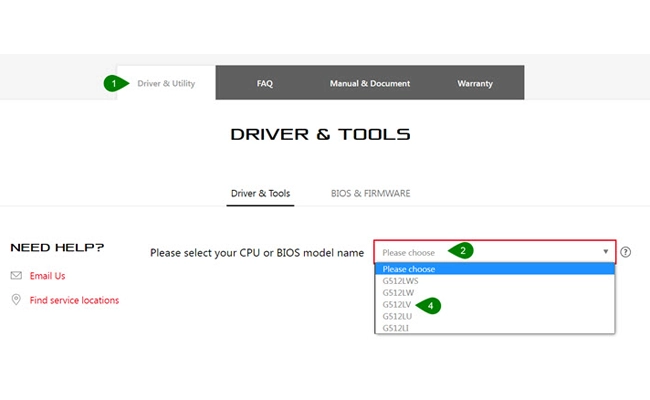Click the location pin icon
This screenshot has height=400, width=650.
pyautogui.click(x=16, y=300)
